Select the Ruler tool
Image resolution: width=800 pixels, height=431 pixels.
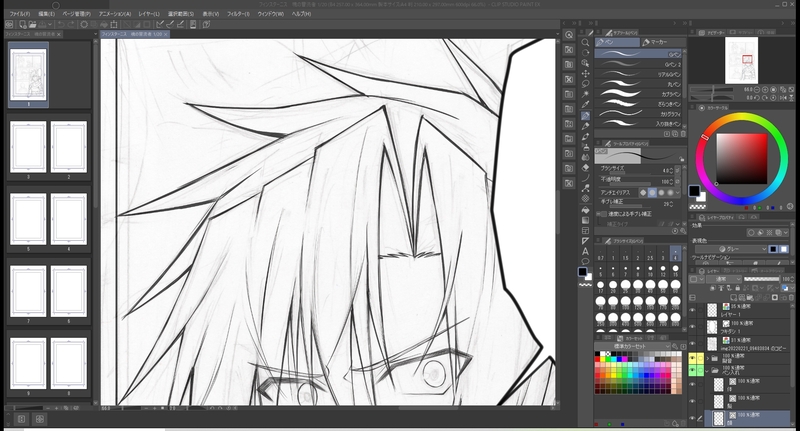click(x=585, y=241)
